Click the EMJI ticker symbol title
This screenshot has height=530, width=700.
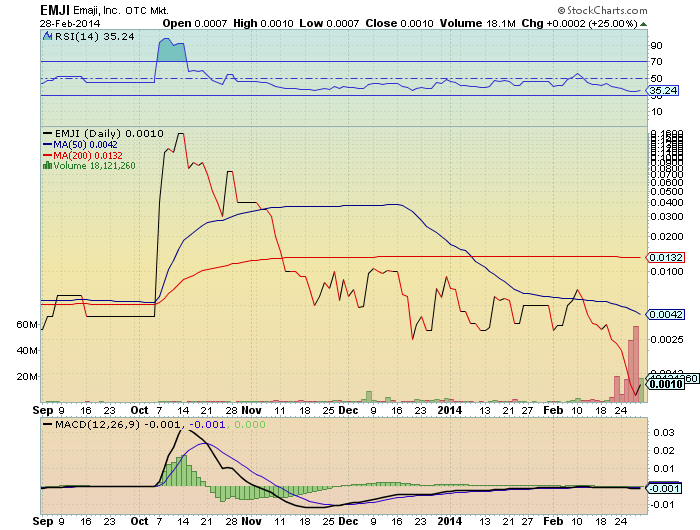pyautogui.click(x=55, y=10)
